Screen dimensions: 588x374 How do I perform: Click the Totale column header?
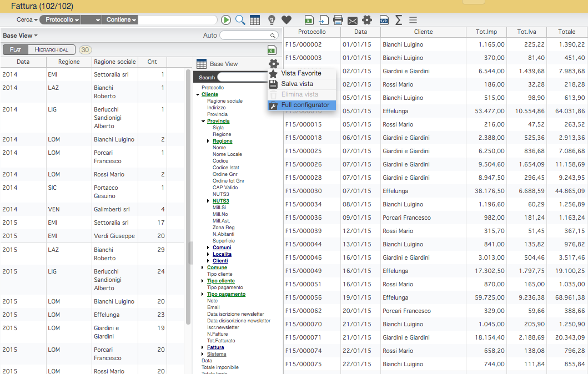[567, 32]
